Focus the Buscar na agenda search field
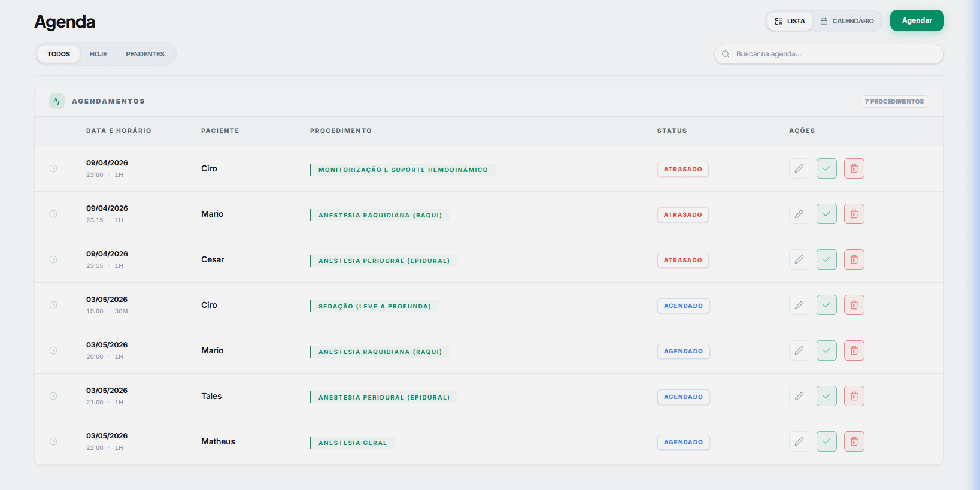Viewport: 980px width, 490px height. click(x=829, y=54)
